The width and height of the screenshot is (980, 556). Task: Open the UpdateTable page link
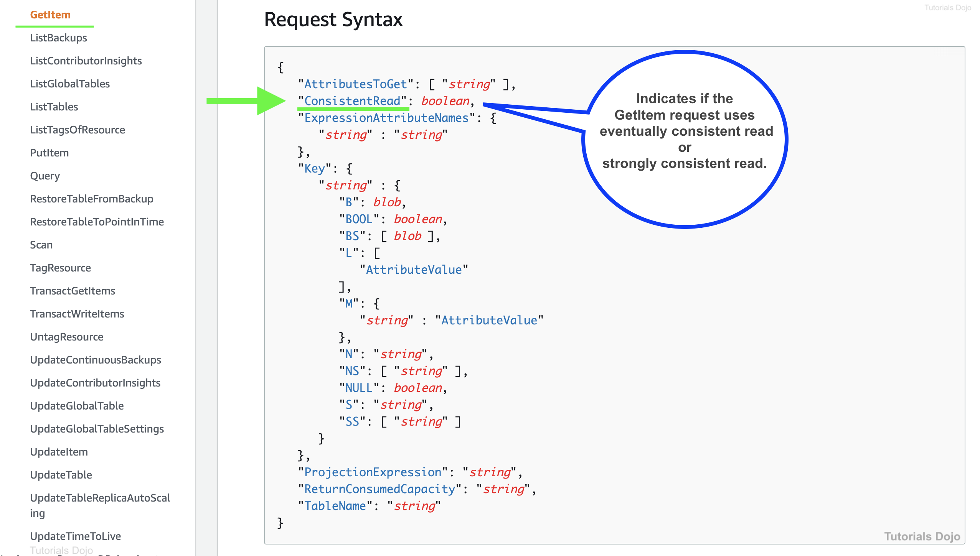click(61, 475)
